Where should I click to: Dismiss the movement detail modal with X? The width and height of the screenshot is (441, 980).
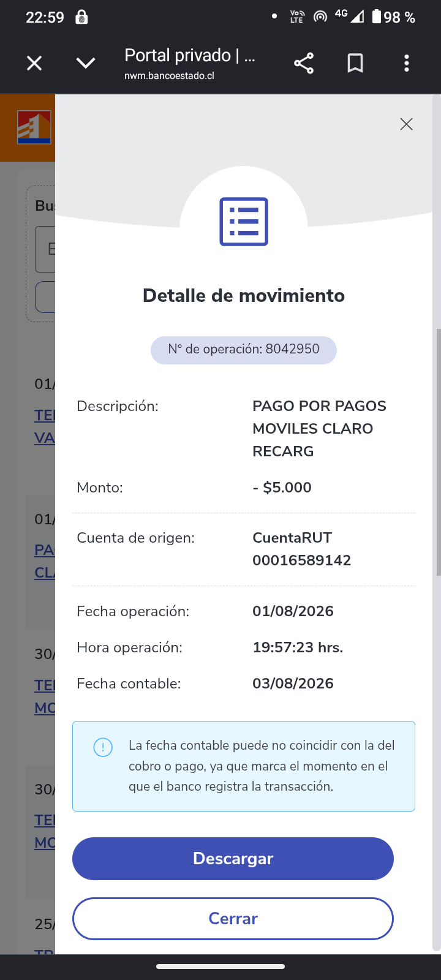(x=406, y=124)
